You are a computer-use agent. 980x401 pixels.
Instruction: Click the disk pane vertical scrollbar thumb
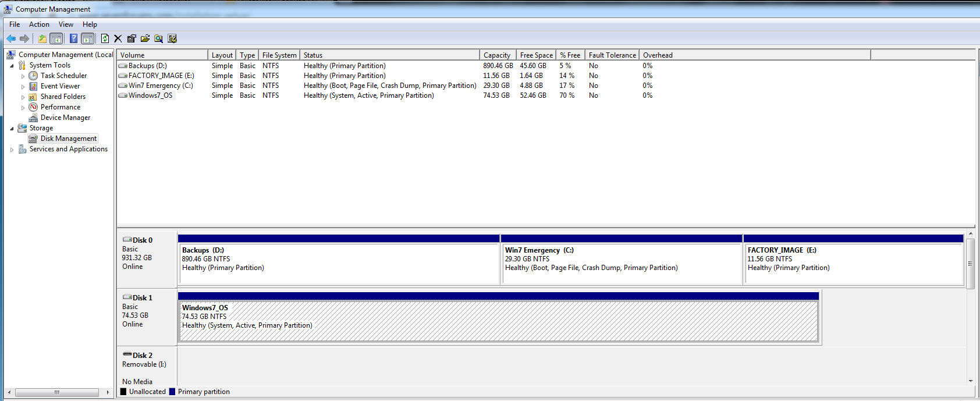(x=970, y=263)
